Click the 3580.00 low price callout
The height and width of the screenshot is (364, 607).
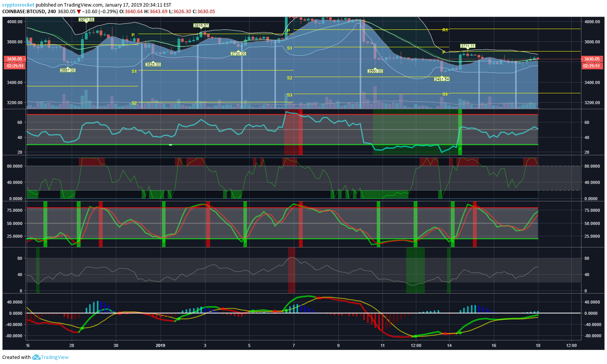tap(375, 71)
